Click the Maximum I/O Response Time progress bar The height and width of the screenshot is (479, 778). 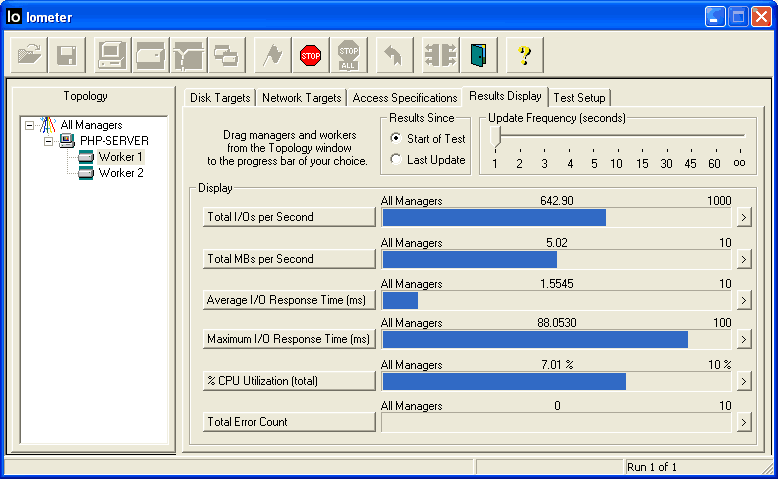(556, 340)
